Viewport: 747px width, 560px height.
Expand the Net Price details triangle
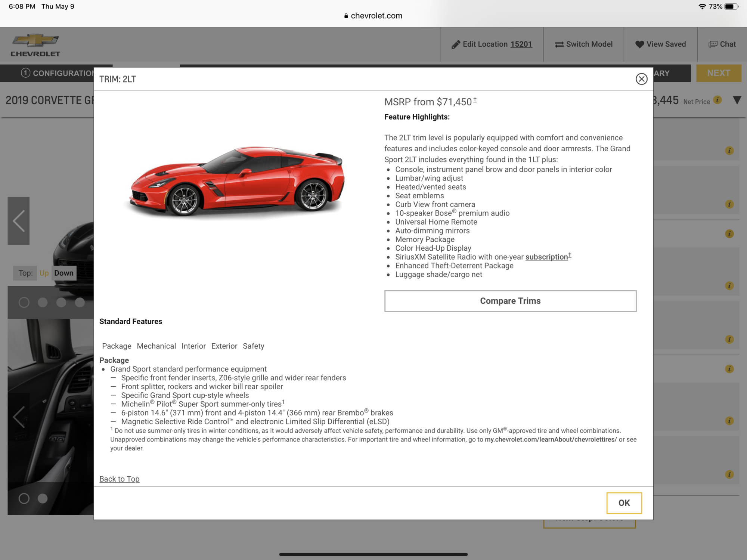click(x=737, y=100)
